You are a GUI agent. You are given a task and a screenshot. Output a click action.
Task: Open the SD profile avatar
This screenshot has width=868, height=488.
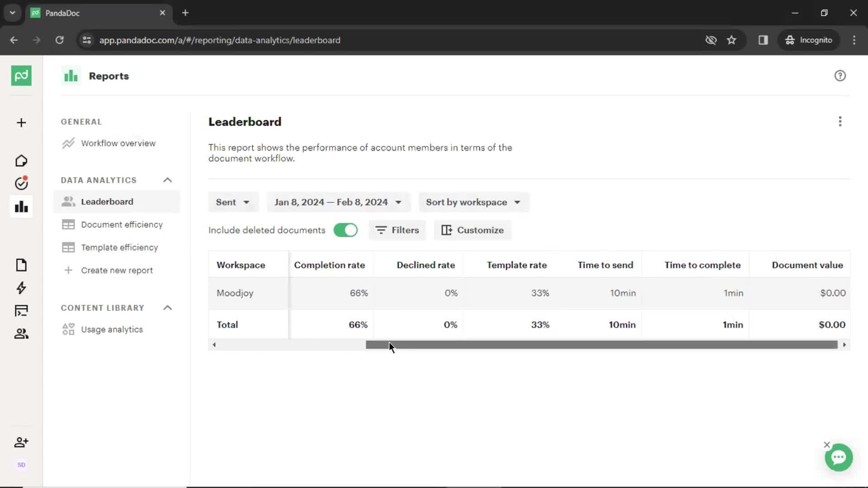[x=21, y=465]
